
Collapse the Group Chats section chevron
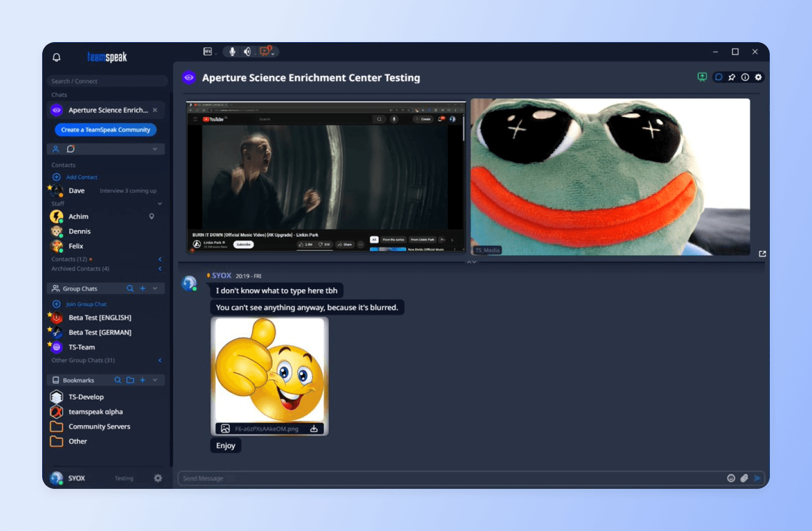[154, 288]
